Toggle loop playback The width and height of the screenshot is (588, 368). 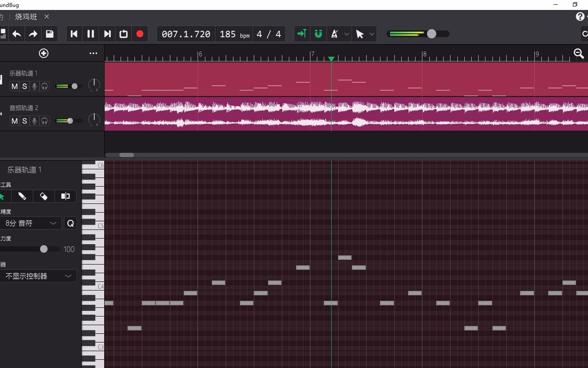[124, 34]
